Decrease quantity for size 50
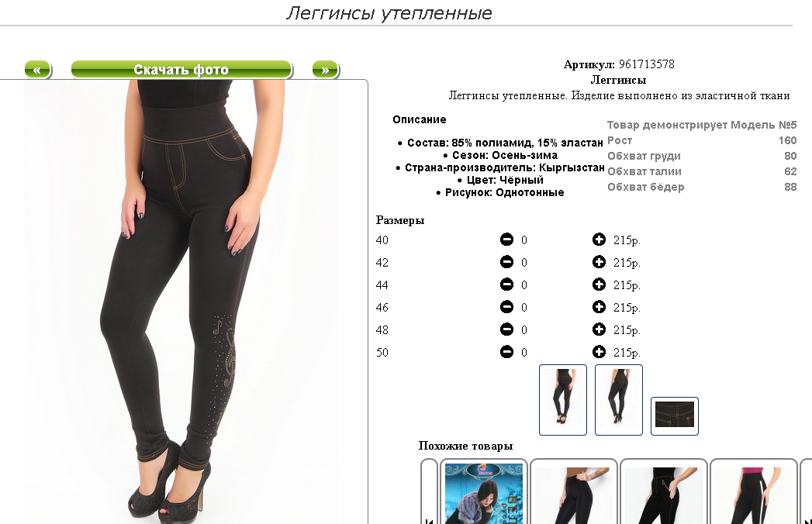The width and height of the screenshot is (812, 524). [506, 352]
